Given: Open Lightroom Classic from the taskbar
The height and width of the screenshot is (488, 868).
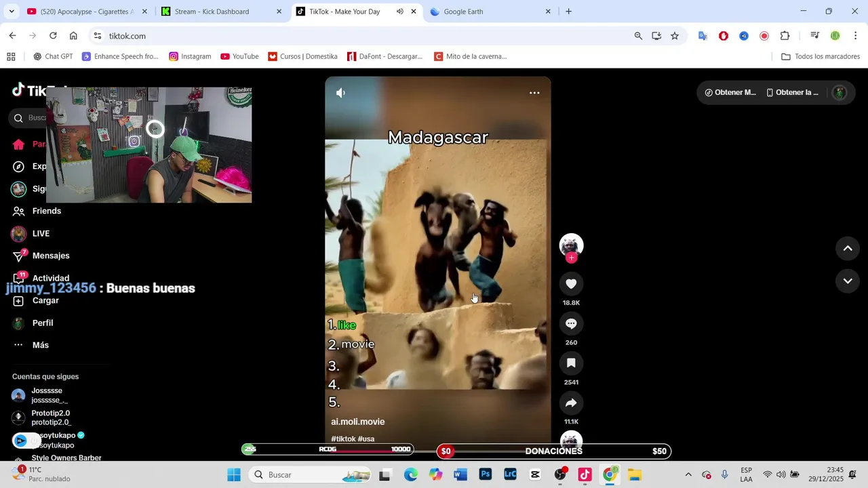Looking at the screenshot, I should (x=510, y=475).
